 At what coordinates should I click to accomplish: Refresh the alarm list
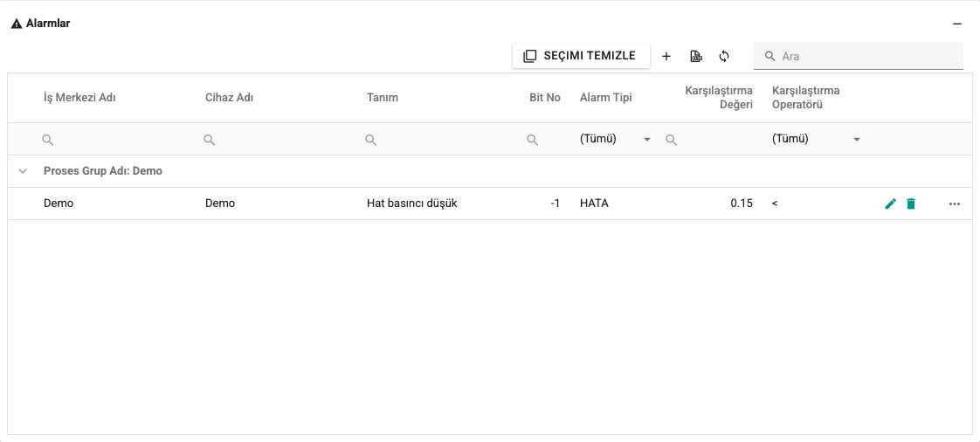coord(724,56)
